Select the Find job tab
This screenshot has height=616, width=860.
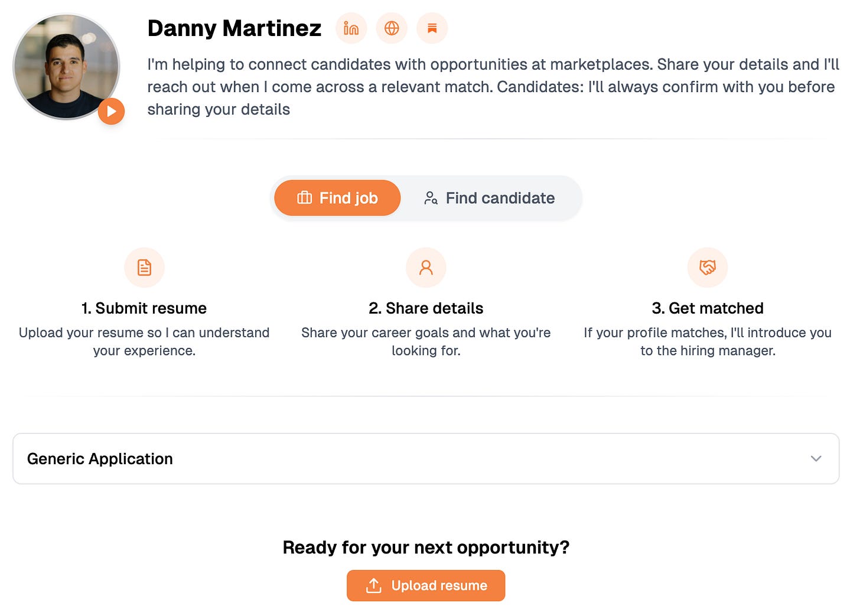click(x=337, y=198)
